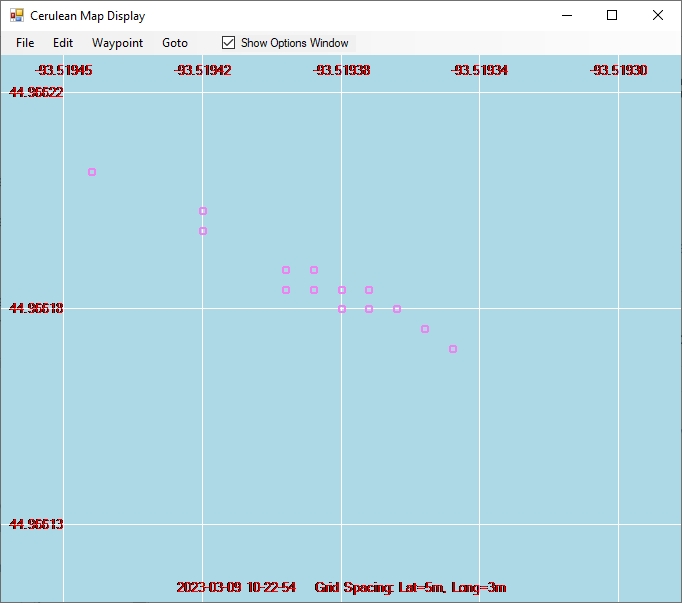The image size is (682, 603).
Task: Open the File menu
Action: 25,43
